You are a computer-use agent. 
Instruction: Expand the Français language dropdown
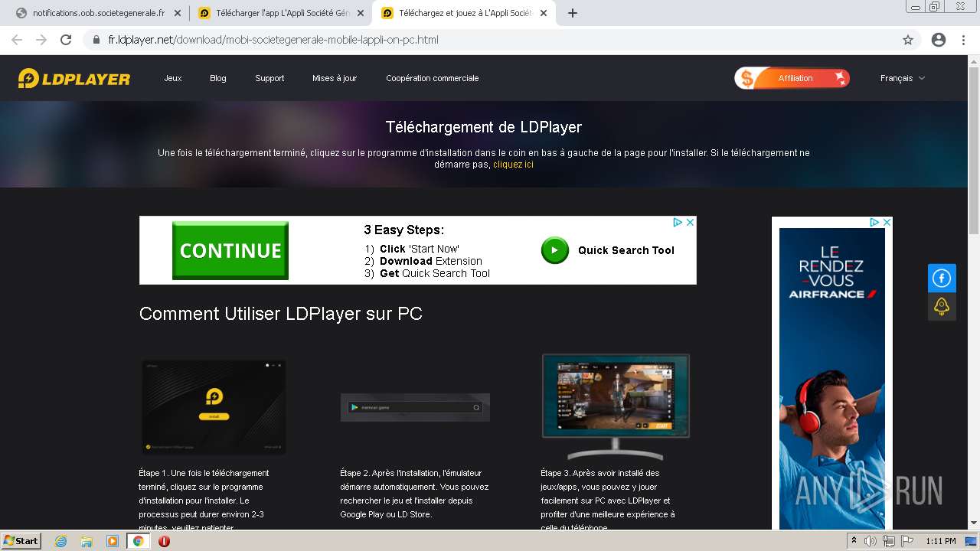[903, 78]
